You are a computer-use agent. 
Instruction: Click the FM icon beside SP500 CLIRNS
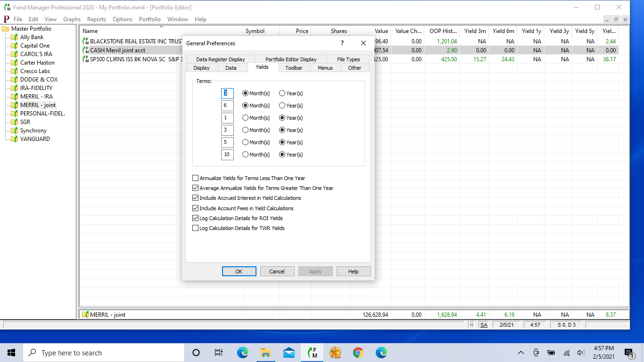pos(85,59)
